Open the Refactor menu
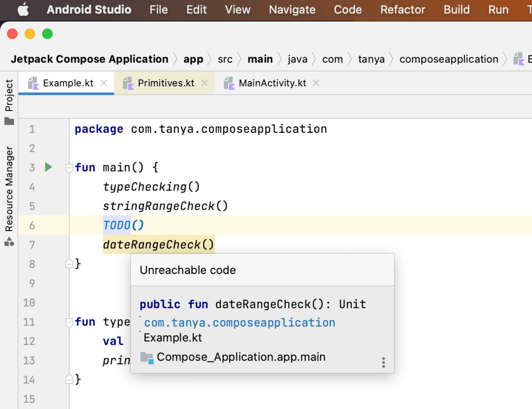532x409 pixels. point(403,9)
